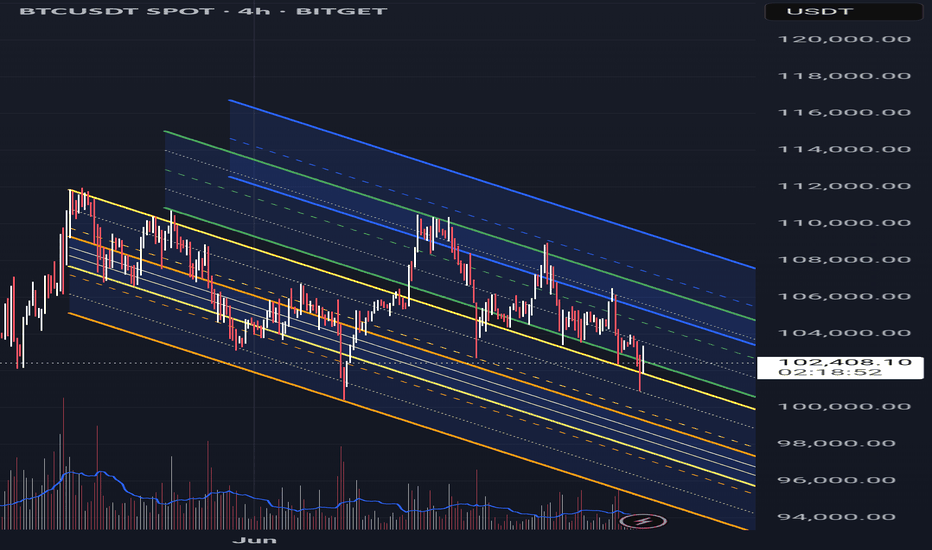Click the 120,000.00 price axis label

[844, 39]
